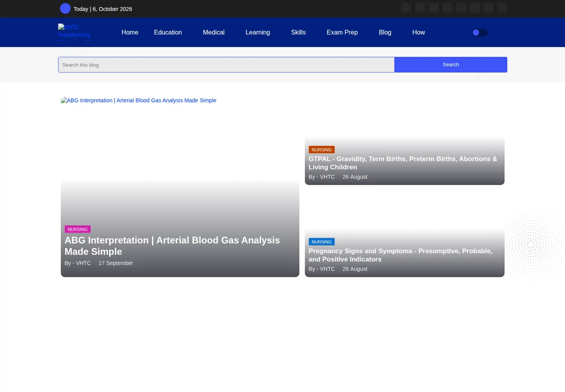
Task: Click By - VHTC under GTPAL post
Action: (322, 177)
